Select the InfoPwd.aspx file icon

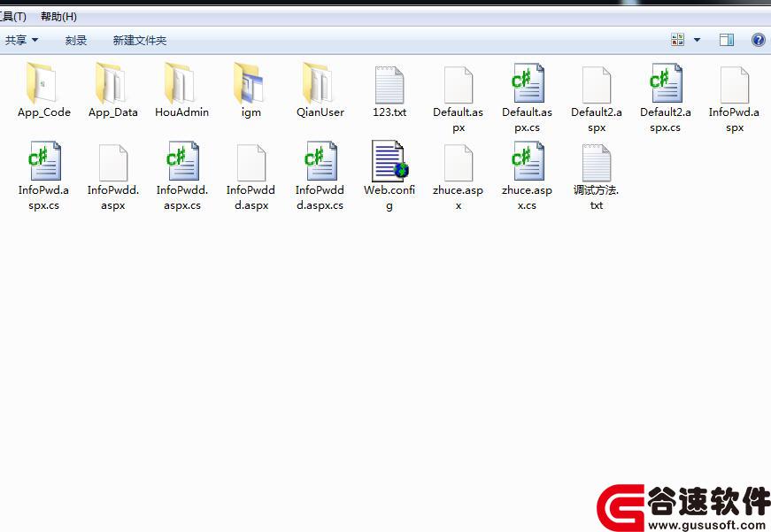pos(735,85)
